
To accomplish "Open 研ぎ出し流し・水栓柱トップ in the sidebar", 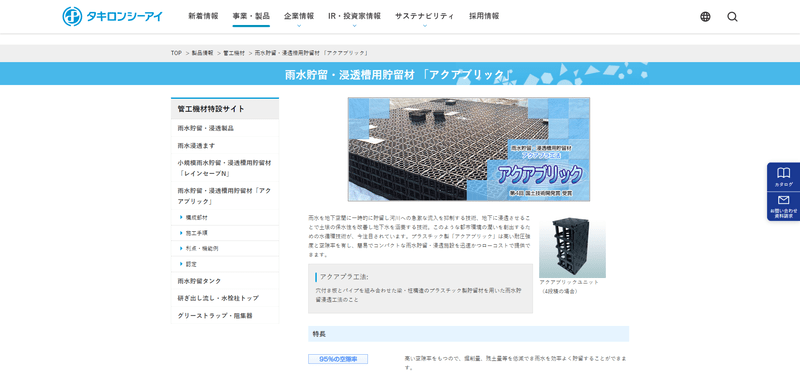I will (x=225, y=298).
